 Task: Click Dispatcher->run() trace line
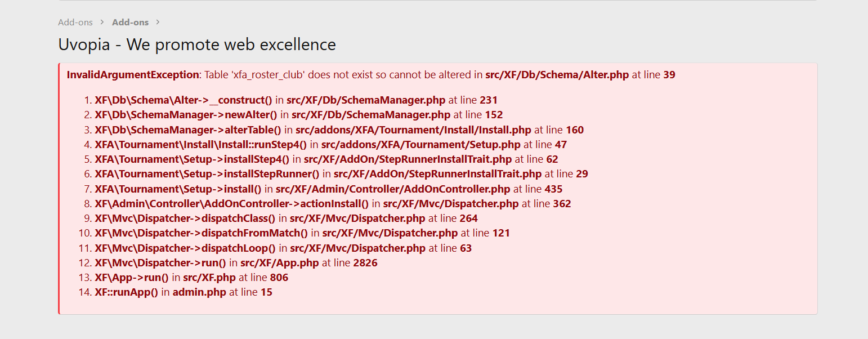click(x=236, y=263)
